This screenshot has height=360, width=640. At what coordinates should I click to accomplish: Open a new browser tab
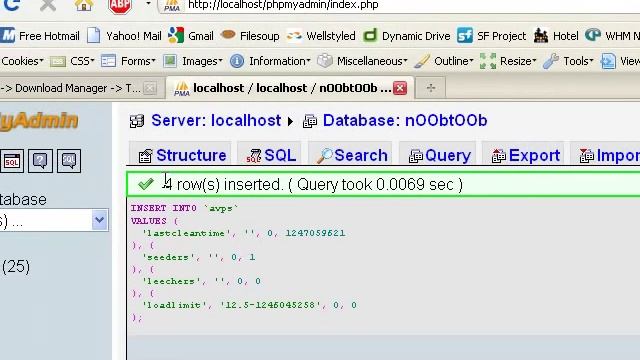pyautogui.click(x=431, y=88)
